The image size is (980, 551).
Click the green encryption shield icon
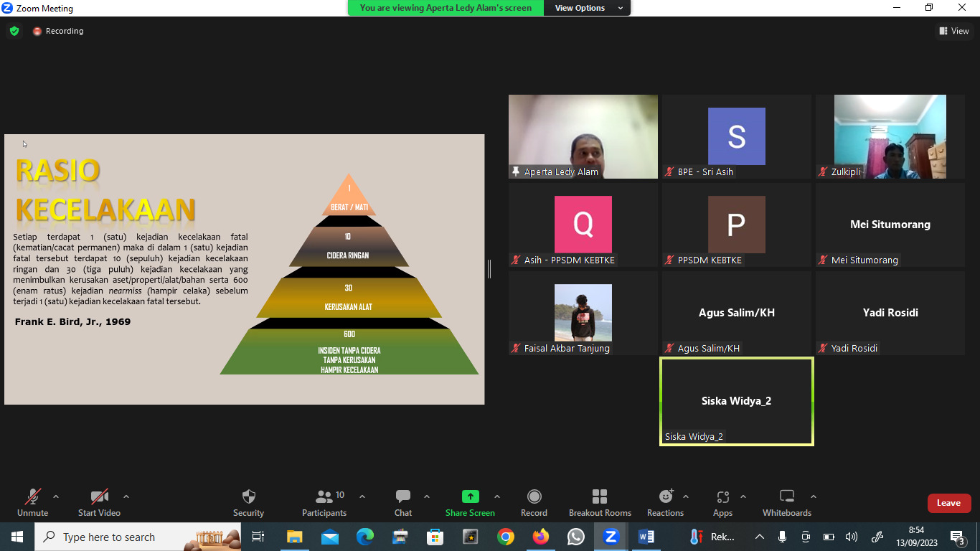14,31
